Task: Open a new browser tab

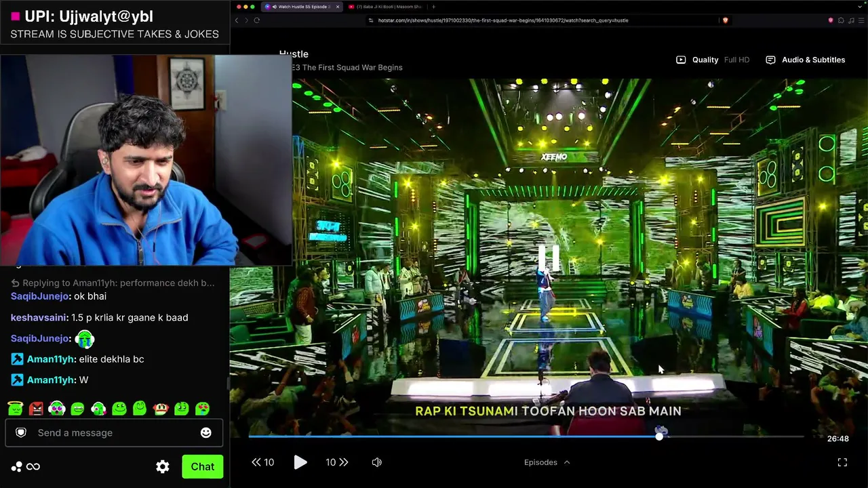Action: (x=433, y=7)
